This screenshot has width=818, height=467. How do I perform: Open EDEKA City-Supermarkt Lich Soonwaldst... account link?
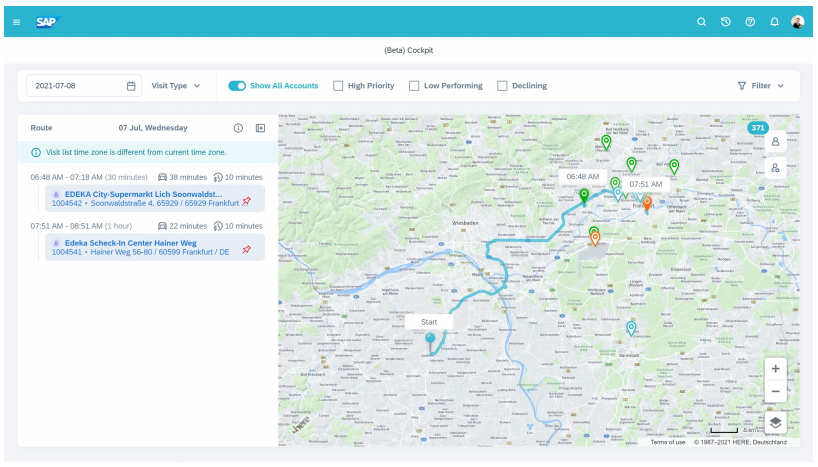(143, 194)
